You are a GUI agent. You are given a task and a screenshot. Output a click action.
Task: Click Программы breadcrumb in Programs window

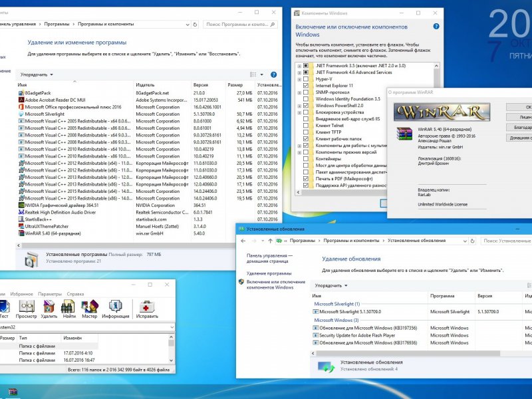[57, 25]
